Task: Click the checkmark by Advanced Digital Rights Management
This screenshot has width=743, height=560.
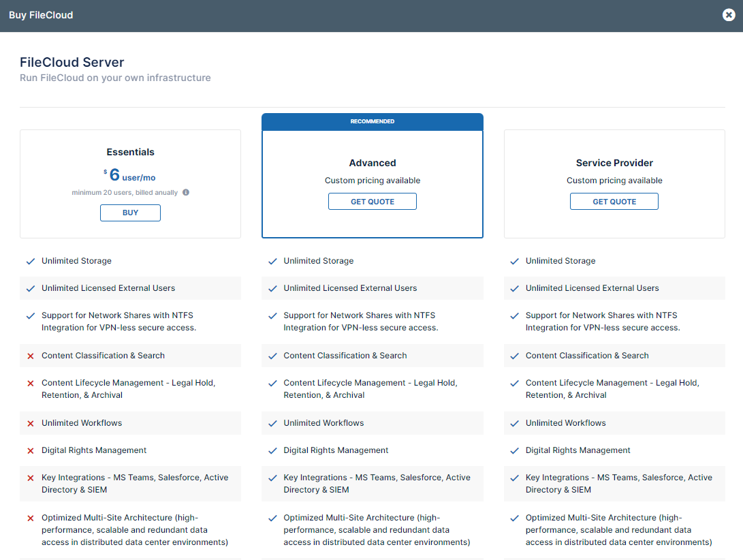Action: click(x=272, y=451)
